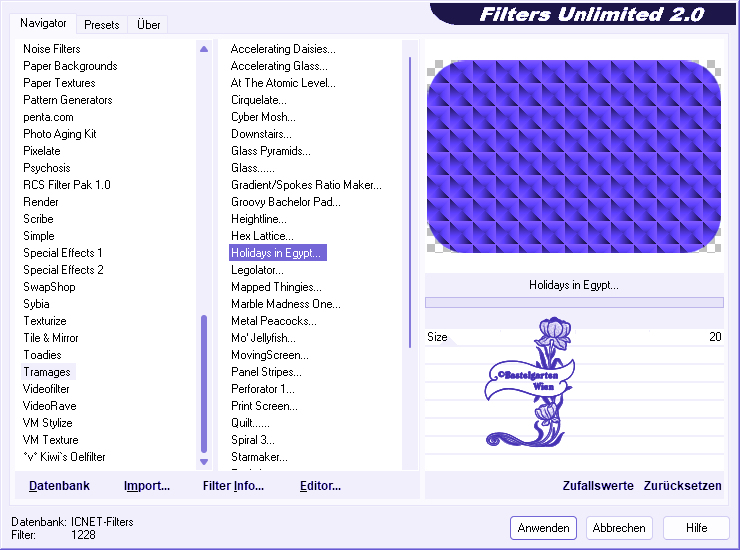Click the filter list scrollbar thumb

click(410, 202)
